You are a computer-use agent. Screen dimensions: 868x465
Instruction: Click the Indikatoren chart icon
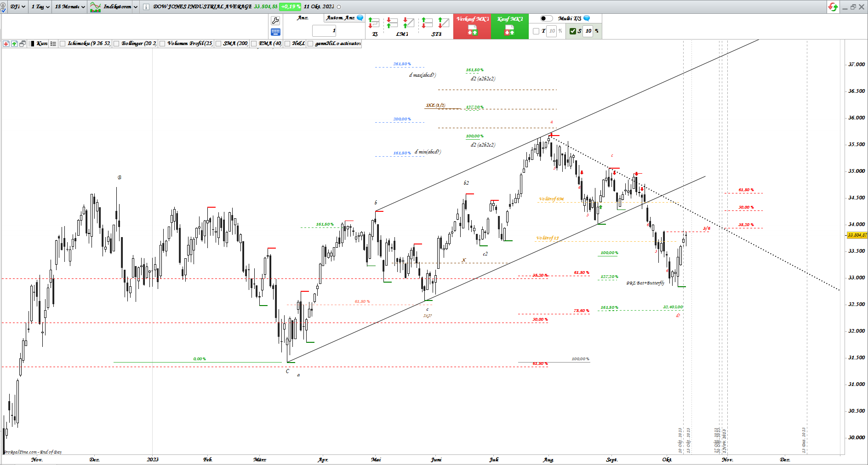tap(95, 7)
